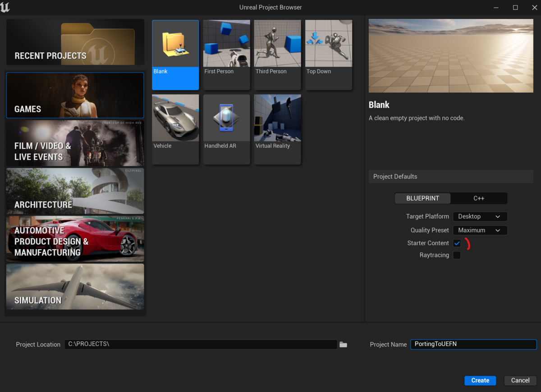
Task: Click the 'A clean empty project with no code.' description
Action: click(x=417, y=118)
